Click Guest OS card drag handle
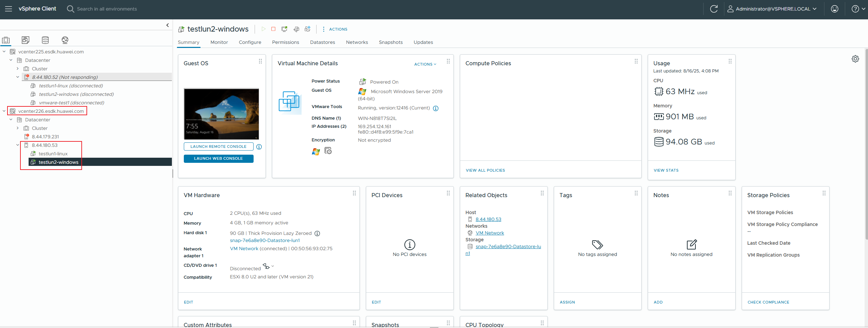The width and height of the screenshot is (868, 328). click(x=260, y=61)
